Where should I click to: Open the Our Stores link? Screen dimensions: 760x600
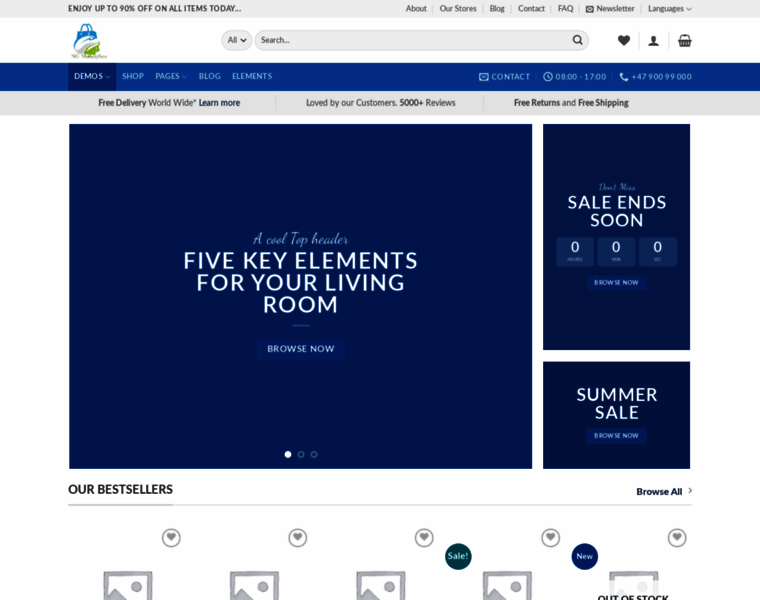pyautogui.click(x=458, y=9)
